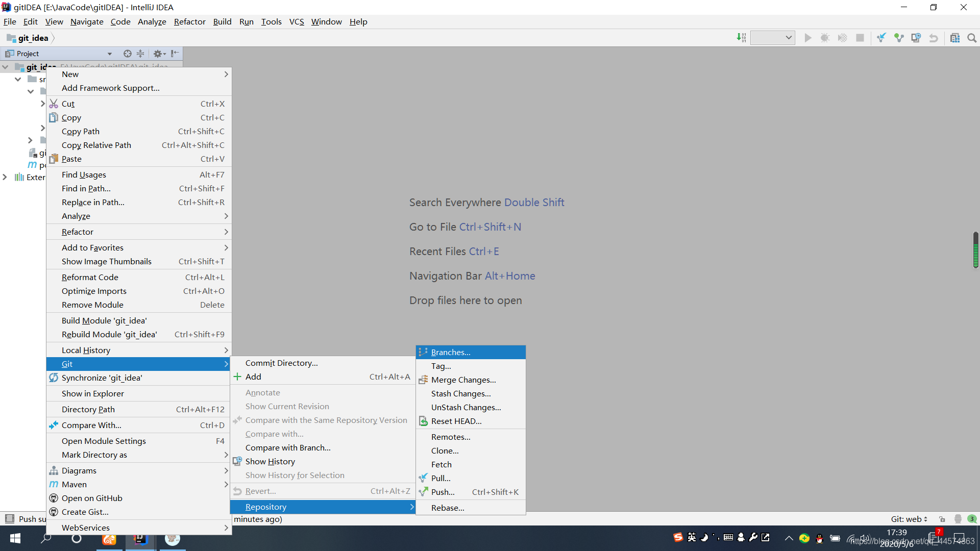Click Git: web branch status widget
The width and height of the screenshot is (980, 551).
click(x=909, y=519)
